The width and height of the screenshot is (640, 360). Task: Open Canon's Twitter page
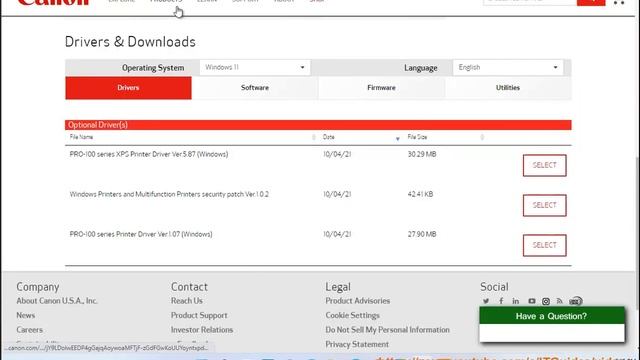486,301
